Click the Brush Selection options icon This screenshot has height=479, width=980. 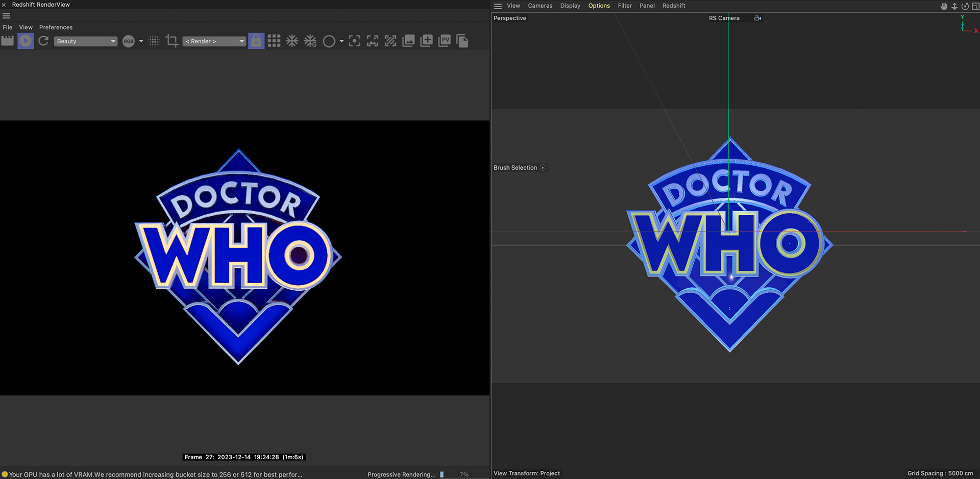click(543, 168)
